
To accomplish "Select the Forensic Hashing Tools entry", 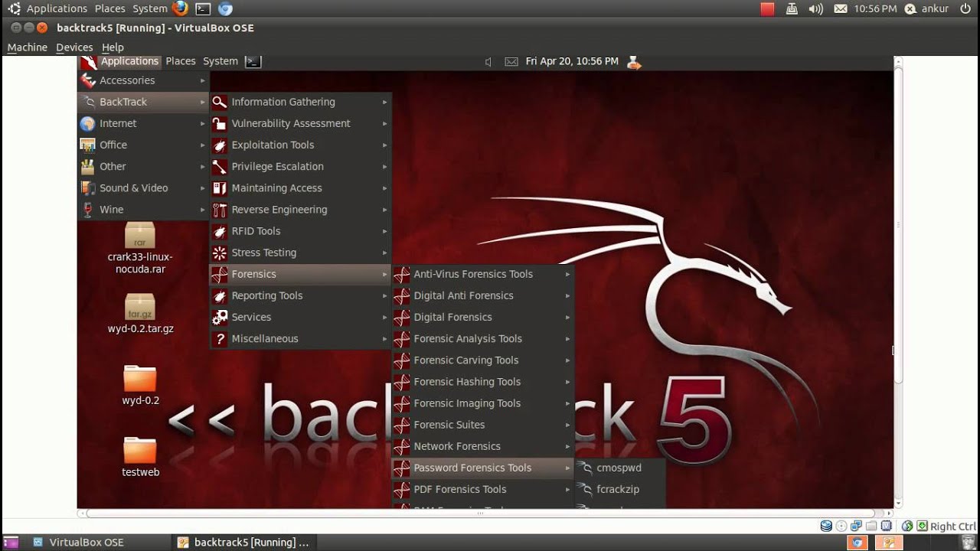I will point(483,382).
